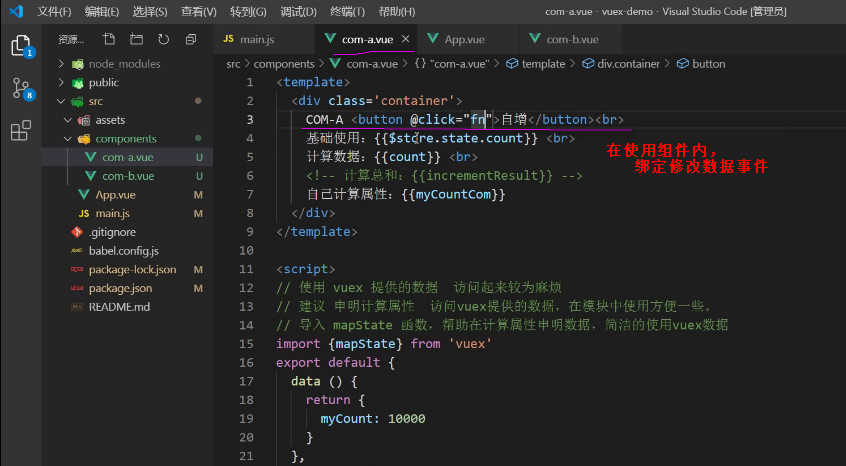Image resolution: width=846 pixels, height=466 pixels.
Task: Open App.vue in the file explorer
Action: coord(127,195)
